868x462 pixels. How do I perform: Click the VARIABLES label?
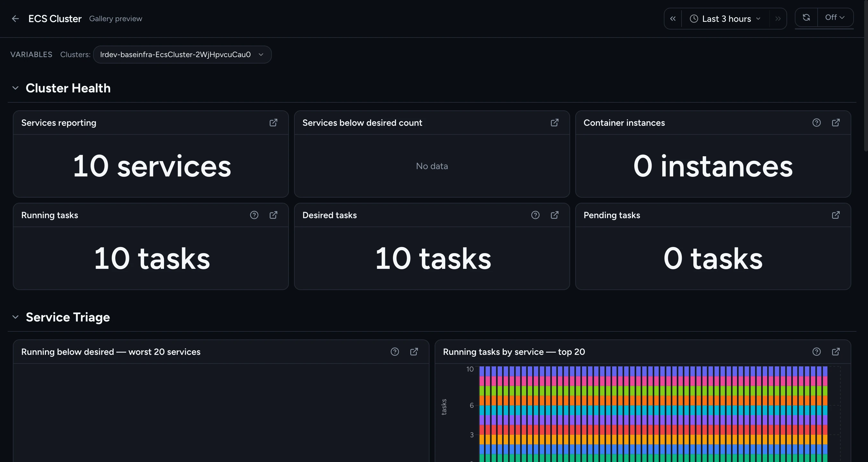click(31, 55)
